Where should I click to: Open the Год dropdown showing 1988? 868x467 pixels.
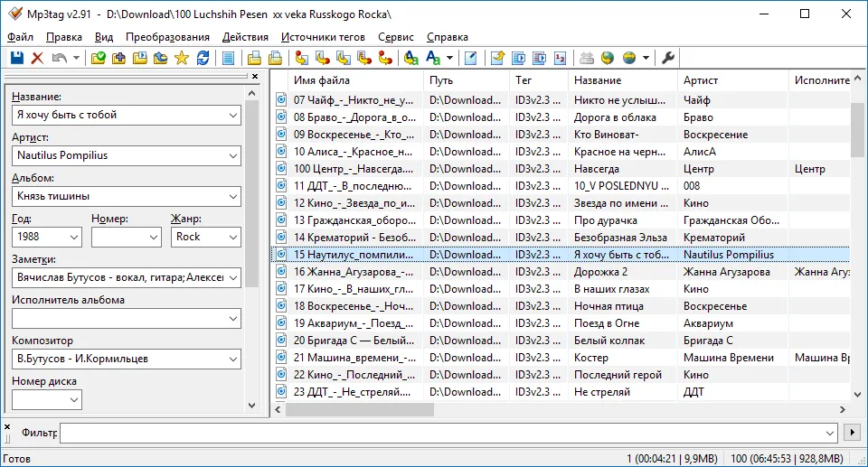(x=74, y=238)
